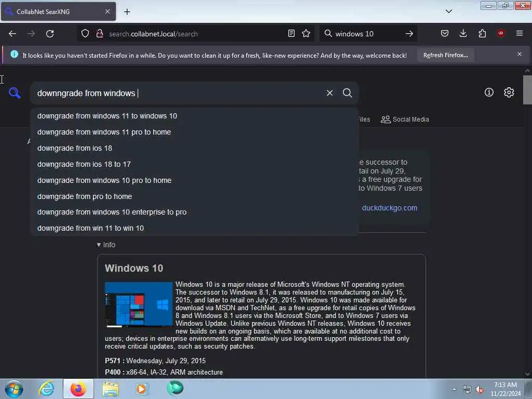The height and width of the screenshot is (399, 532).
Task: Click Refresh Firefox button
Action: (x=445, y=55)
